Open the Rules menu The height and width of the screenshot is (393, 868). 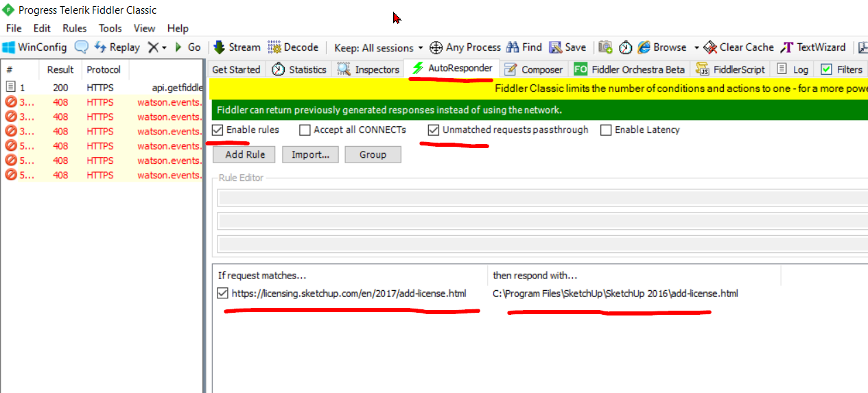point(74,28)
